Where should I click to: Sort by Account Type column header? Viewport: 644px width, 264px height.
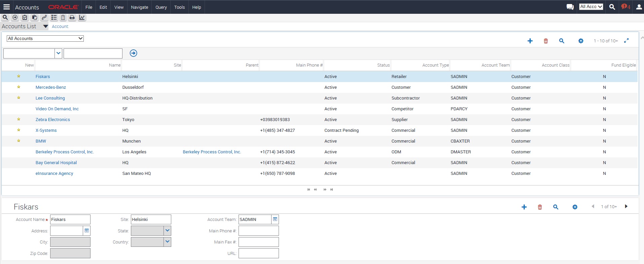[x=435, y=65]
